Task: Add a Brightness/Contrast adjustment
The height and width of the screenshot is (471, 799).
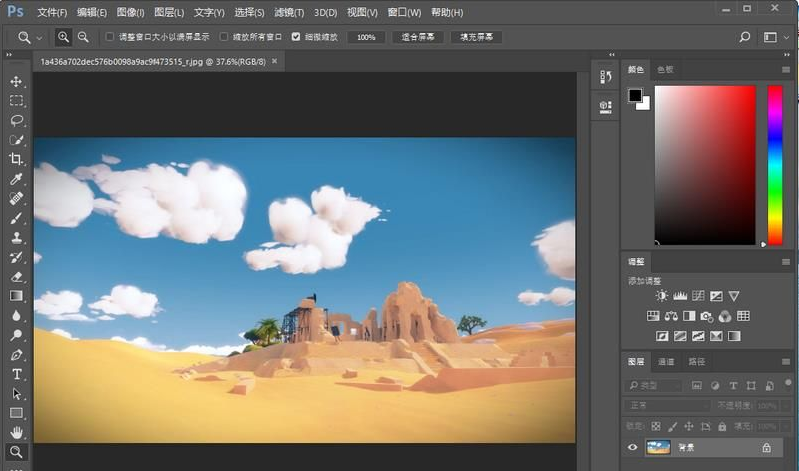Action: click(x=661, y=296)
